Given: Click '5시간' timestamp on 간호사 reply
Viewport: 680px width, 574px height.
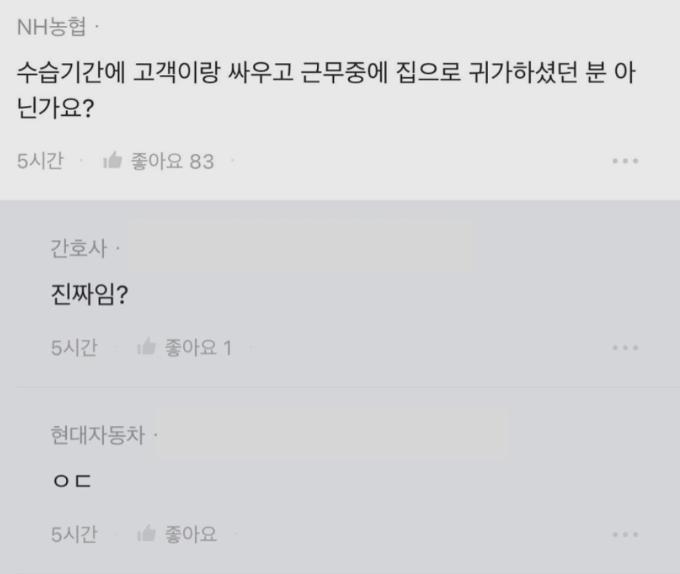Looking at the screenshot, I should tap(74, 348).
